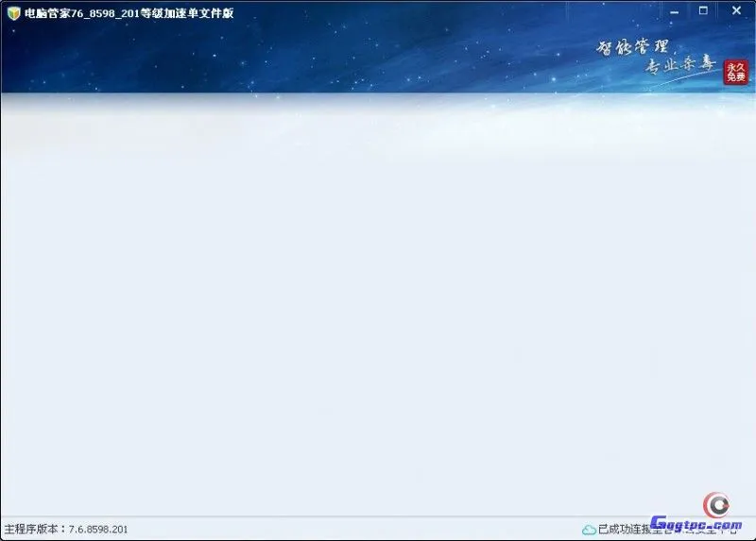Click the 已成功连接 cloud status text

coord(668,529)
